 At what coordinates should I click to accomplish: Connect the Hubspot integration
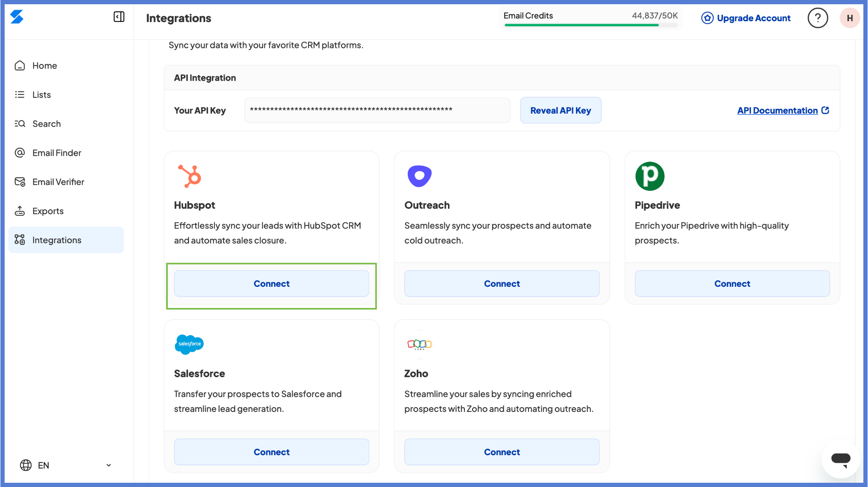pos(271,283)
